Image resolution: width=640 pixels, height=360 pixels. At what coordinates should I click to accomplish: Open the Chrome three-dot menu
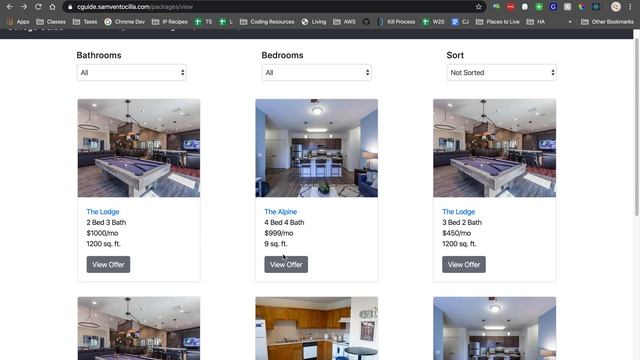click(x=630, y=7)
